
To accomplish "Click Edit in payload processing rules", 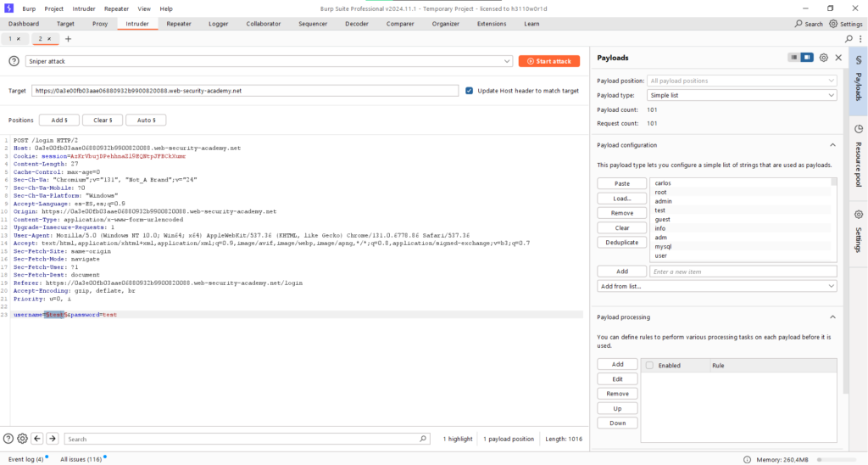I will click(617, 379).
